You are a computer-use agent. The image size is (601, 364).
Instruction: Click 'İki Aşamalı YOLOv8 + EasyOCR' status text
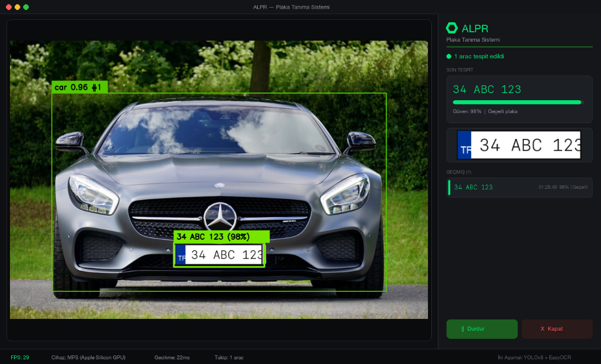(x=534, y=358)
